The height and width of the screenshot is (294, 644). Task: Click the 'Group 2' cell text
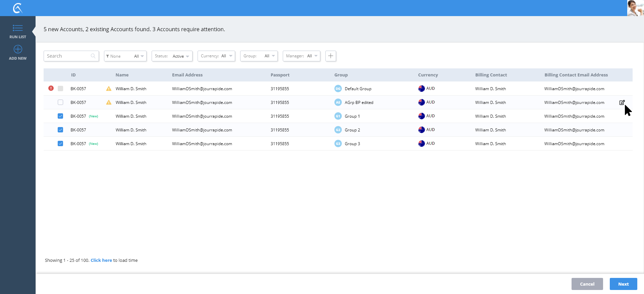(x=352, y=130)
